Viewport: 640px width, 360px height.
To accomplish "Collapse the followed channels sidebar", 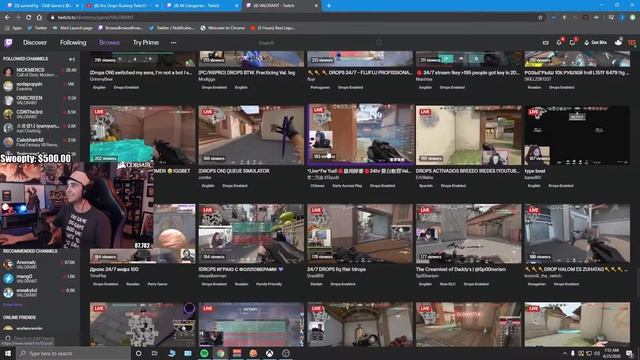I will [72, 59].
